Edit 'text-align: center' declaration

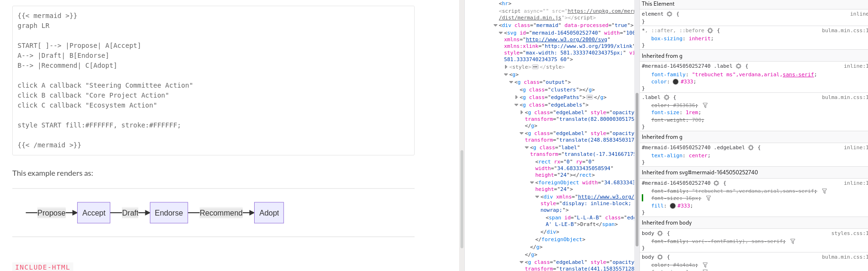tap(681, 156)
